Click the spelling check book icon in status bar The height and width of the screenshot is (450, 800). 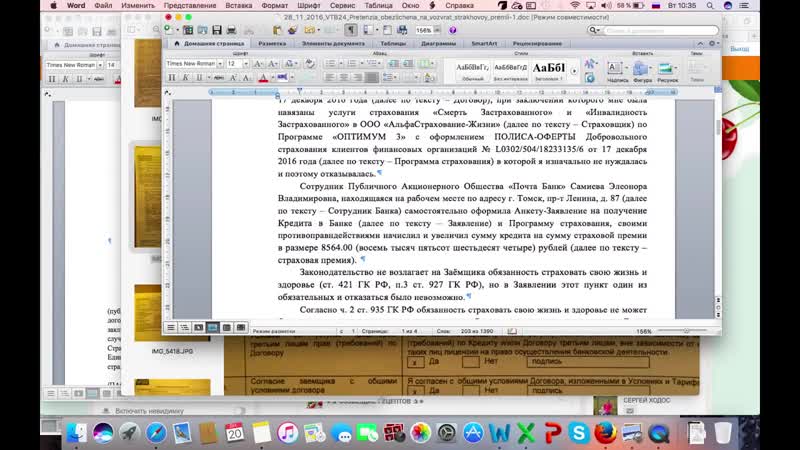click(512, 331)
